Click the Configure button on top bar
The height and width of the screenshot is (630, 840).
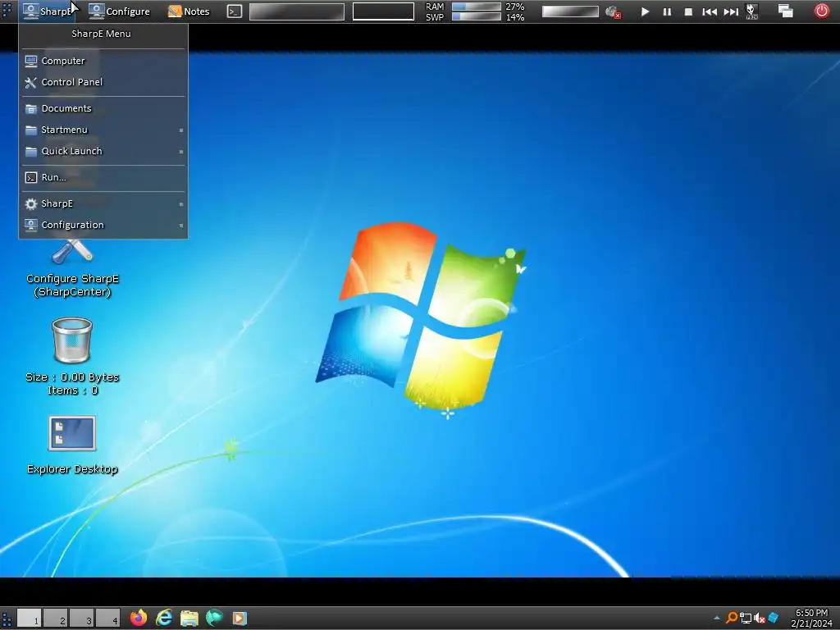coord(119,11)
